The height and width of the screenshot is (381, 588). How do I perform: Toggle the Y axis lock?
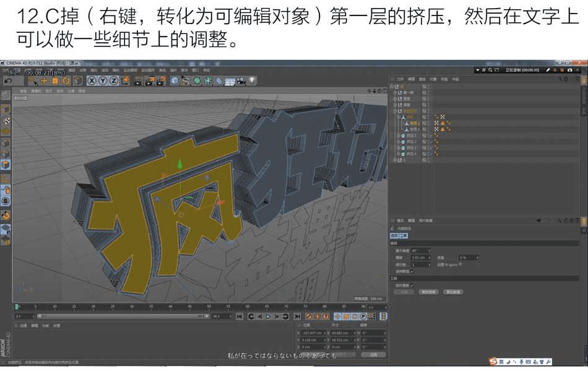[x=103, y=81]
